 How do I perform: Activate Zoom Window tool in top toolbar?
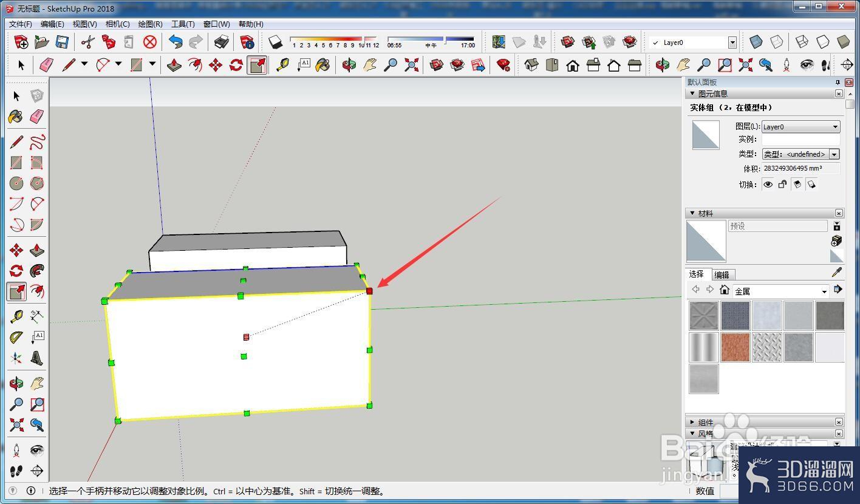pyautogui.click(x=725, y=65)
